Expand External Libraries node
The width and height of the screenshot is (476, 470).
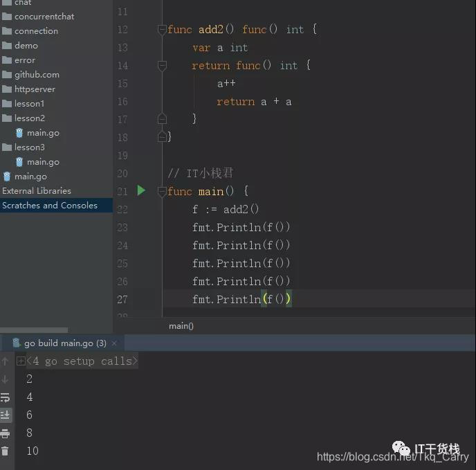[37, 191]
